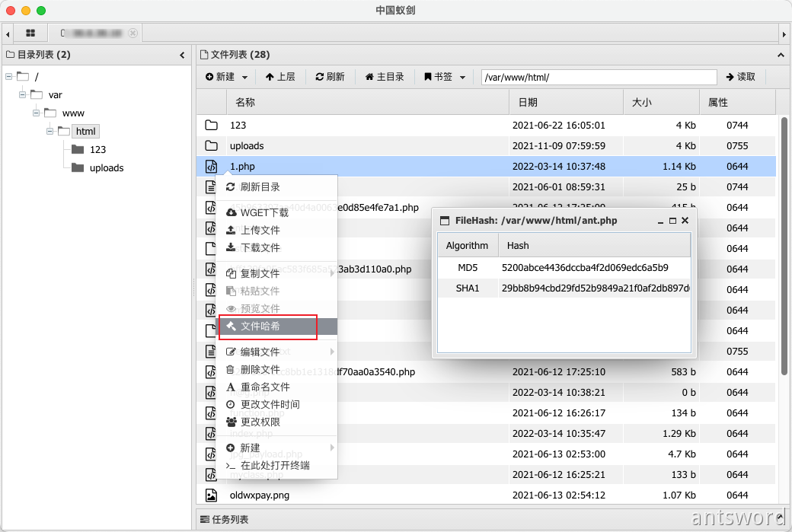Close the shell connection tab

pyautogui.click(x=133, y=33)
